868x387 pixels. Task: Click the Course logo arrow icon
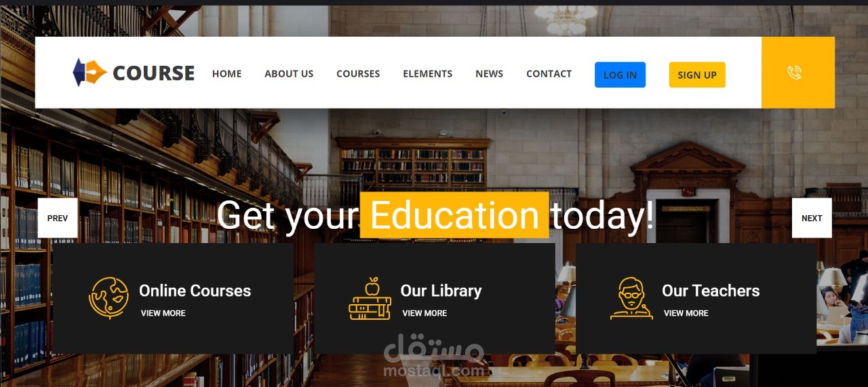click(x=90, y=72)
